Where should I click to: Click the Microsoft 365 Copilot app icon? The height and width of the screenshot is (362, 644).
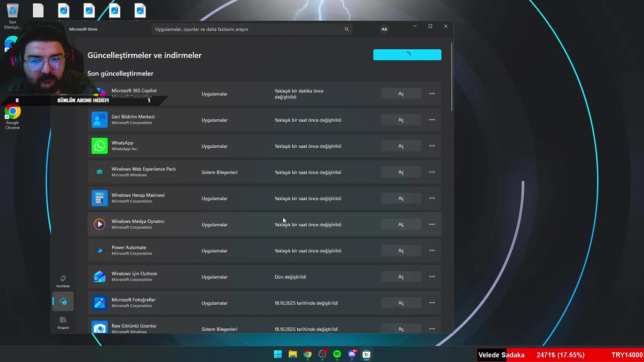pos(100,92)
